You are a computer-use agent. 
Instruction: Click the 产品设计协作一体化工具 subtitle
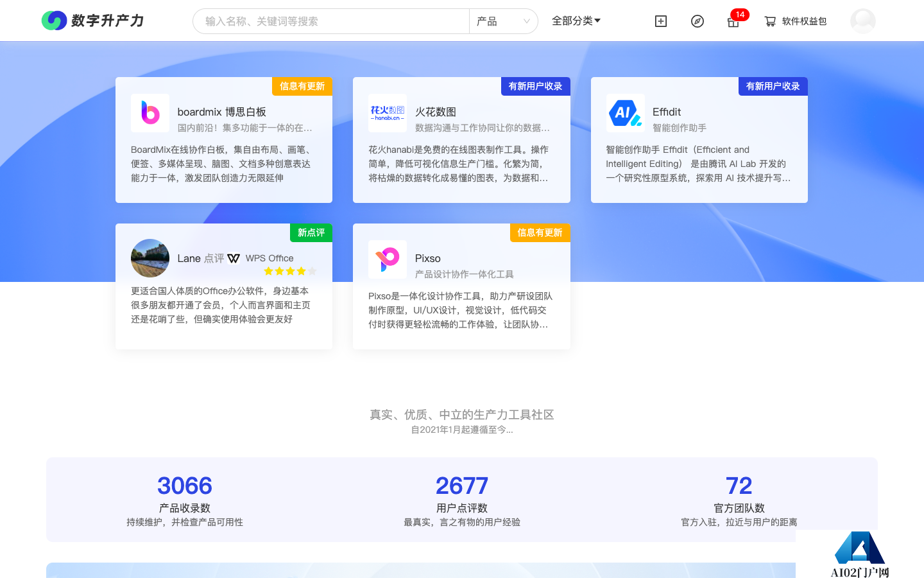465,274
